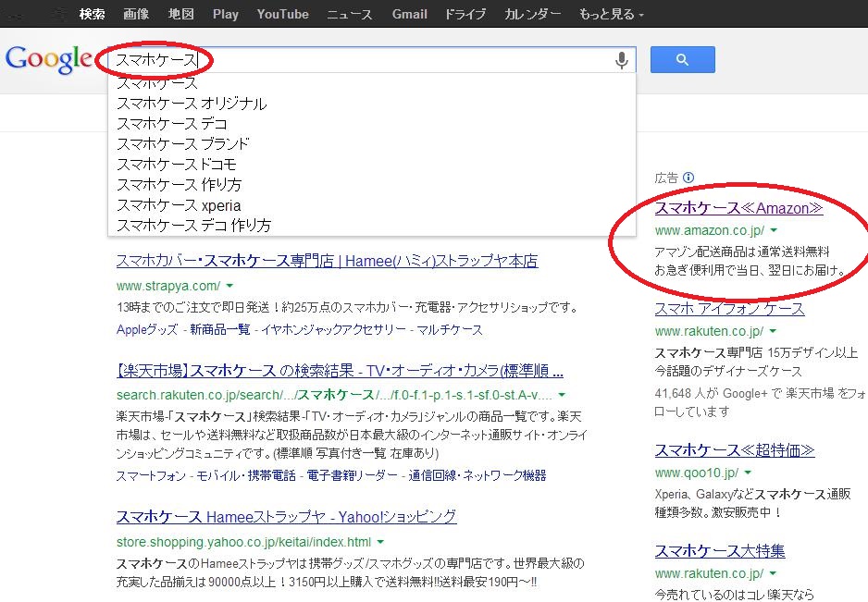Click the Google logo

(49, 59)
